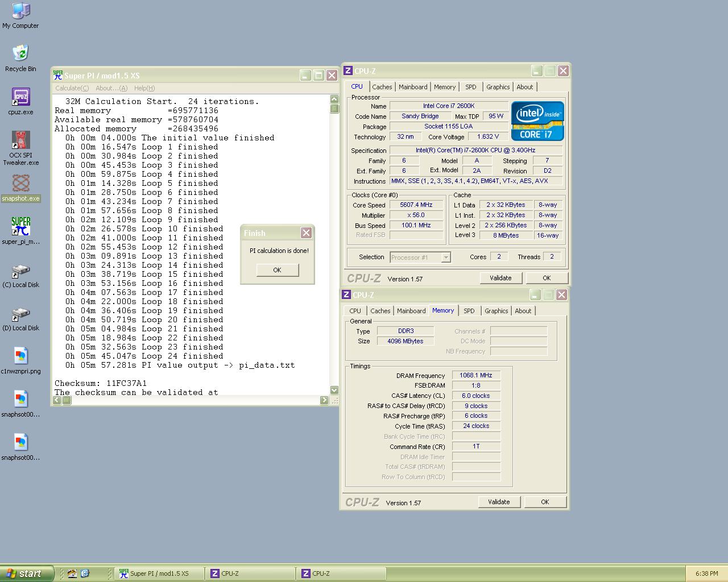Expand the Processor #1 selection dropdown
The width and height of the screenshot is (728, 582).
click(446, 257)
